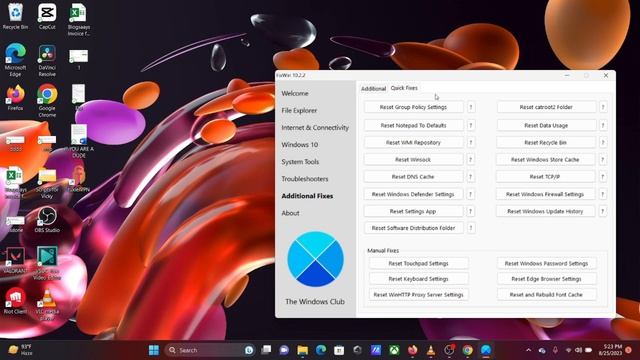Click Reset catroot2 Folder
The width and height of the screenshot is (640, 360).
click(546, 107)
